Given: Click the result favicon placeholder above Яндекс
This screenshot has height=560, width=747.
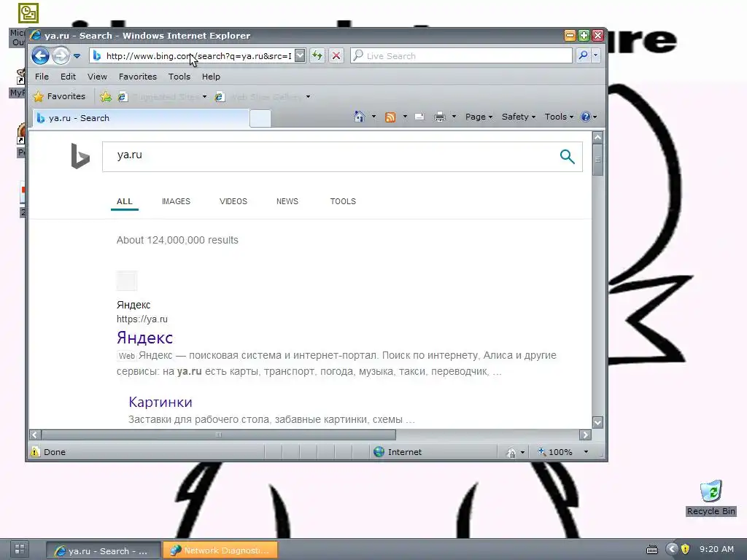Looking at the screenshot, I should 127,281.
